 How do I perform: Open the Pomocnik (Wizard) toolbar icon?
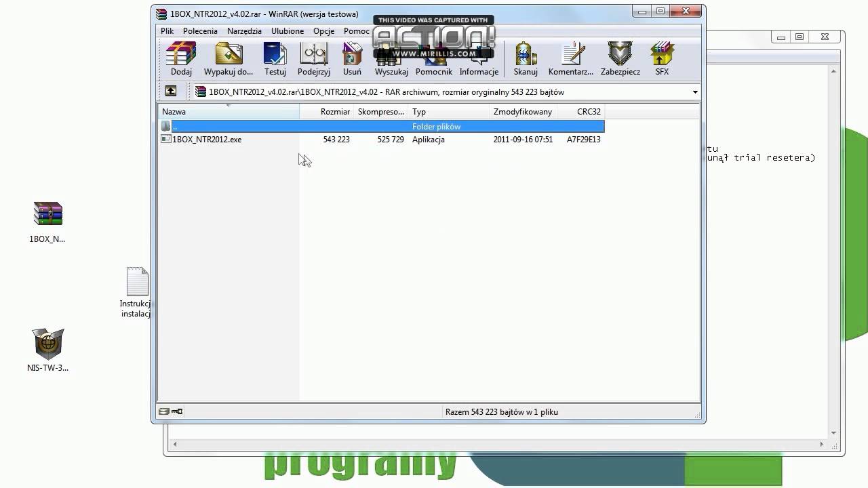tap(434, 59)
